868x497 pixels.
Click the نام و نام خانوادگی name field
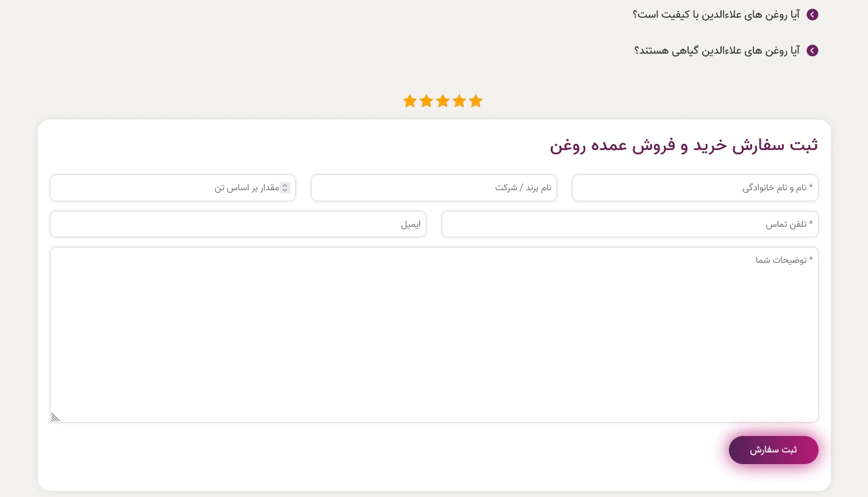[x=695, y=188]
